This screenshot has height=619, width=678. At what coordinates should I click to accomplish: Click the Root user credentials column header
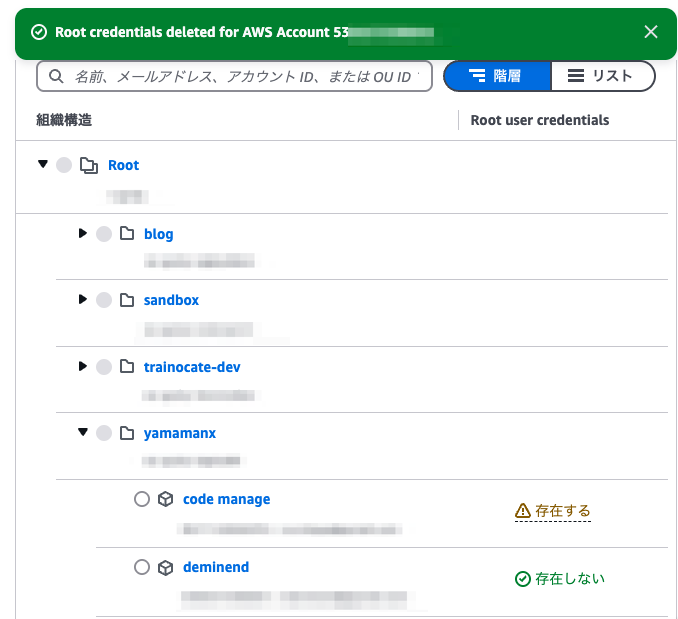(x=540, y=120)
